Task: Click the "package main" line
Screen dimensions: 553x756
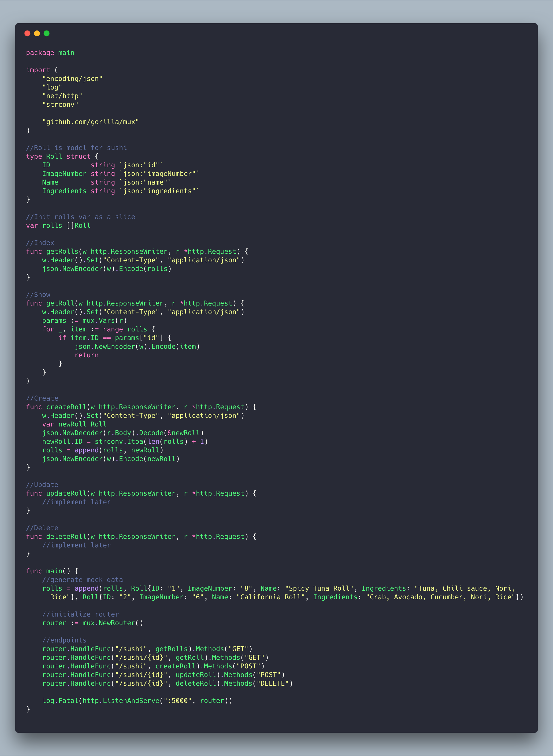Action: [50, 53]
